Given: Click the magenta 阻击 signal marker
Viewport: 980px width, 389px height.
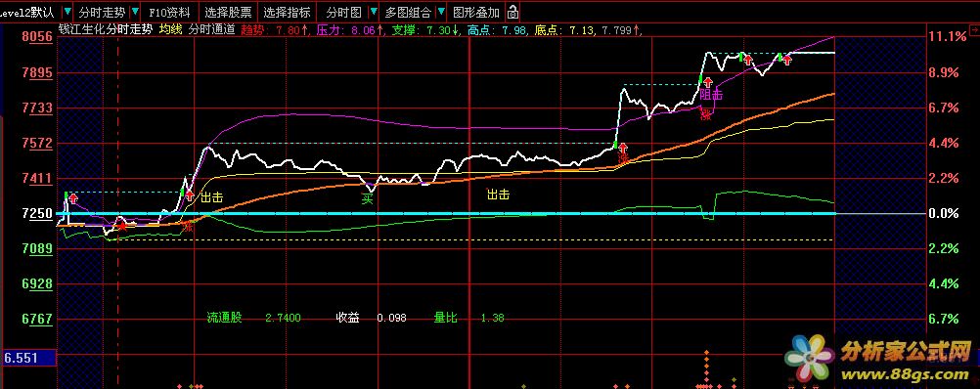Looking at the screenshot, I should pyautogui.click(x=711, y=95).
